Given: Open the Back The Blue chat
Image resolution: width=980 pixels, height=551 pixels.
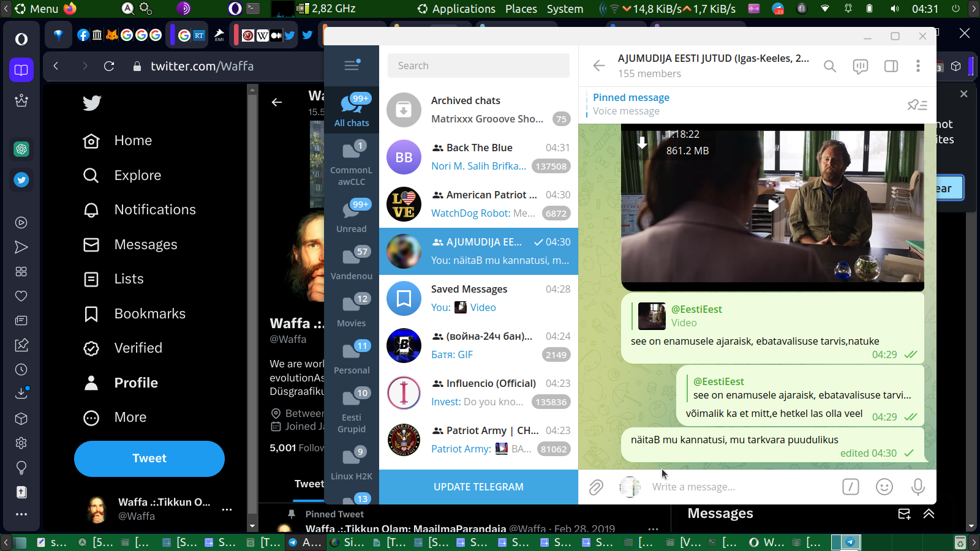Looking at the screenshot, I should (478, 157).
